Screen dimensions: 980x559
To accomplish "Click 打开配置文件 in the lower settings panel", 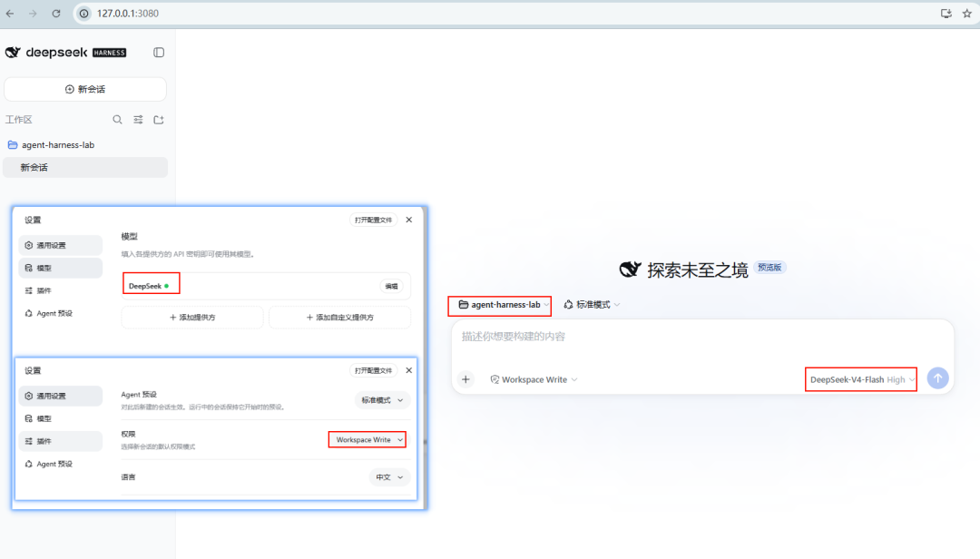I will 373,371.
